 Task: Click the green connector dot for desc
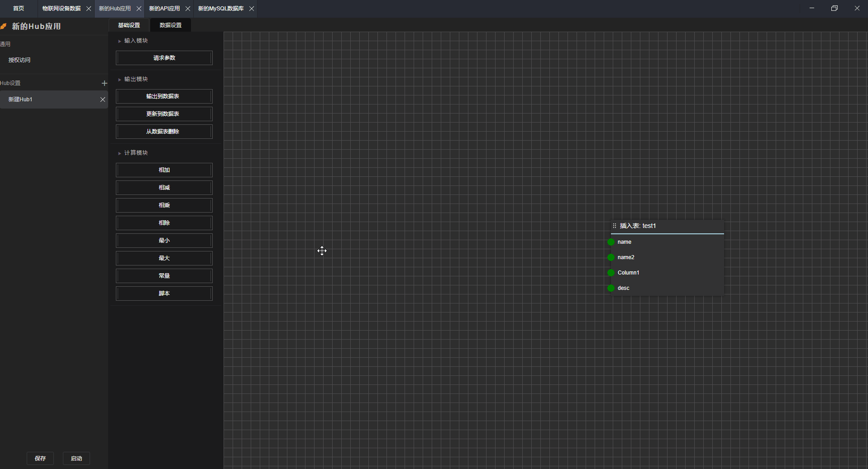point(611,288)
